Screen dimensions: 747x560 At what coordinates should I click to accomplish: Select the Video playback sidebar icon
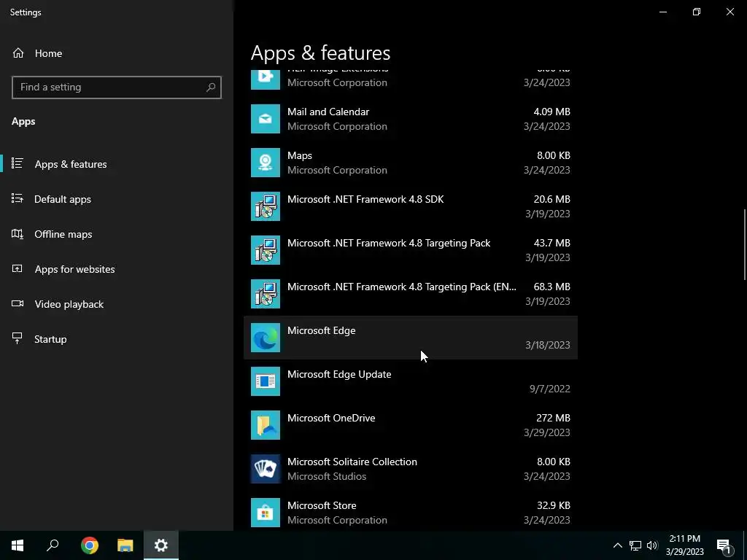pos(18,304)
